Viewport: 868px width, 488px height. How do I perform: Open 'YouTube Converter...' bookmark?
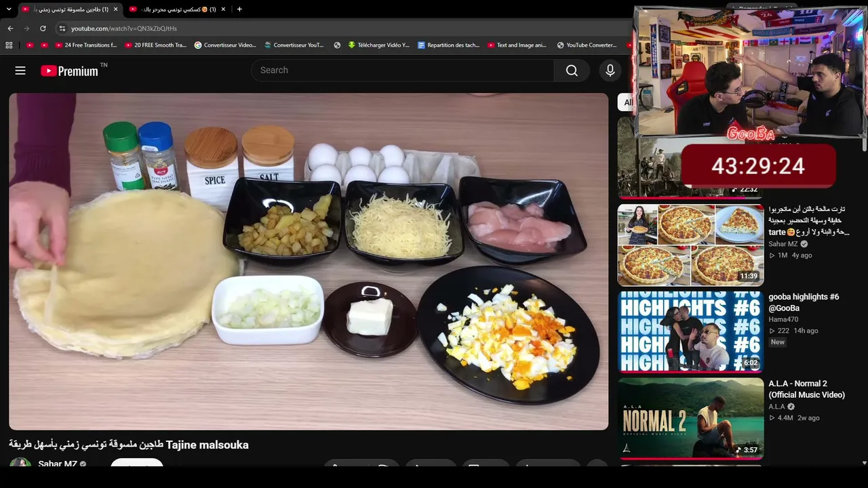click(x=587, y=45)
